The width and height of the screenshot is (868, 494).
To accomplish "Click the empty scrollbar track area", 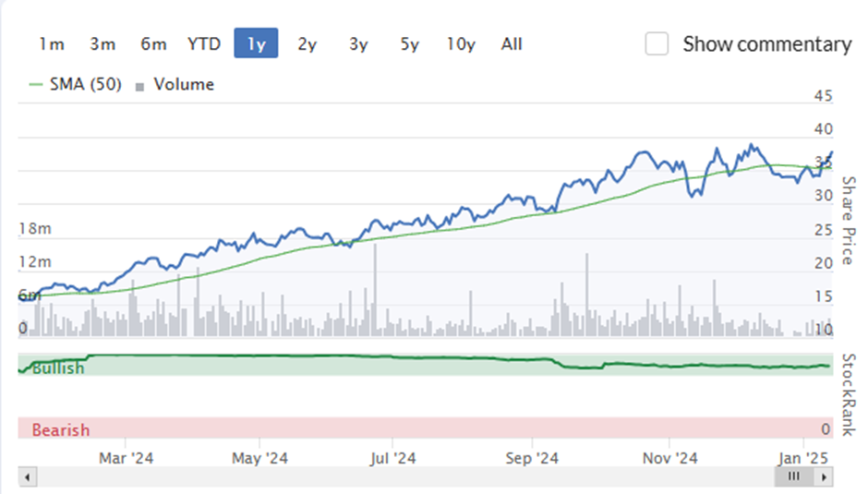I will (x=404, y=476).
